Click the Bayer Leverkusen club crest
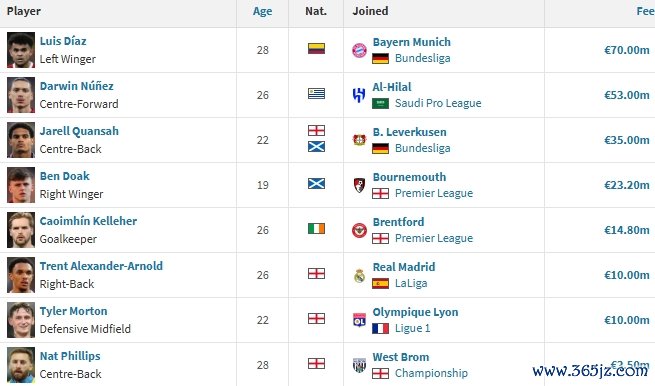Screen dimensions: 655x386 (x=359, y=140)
